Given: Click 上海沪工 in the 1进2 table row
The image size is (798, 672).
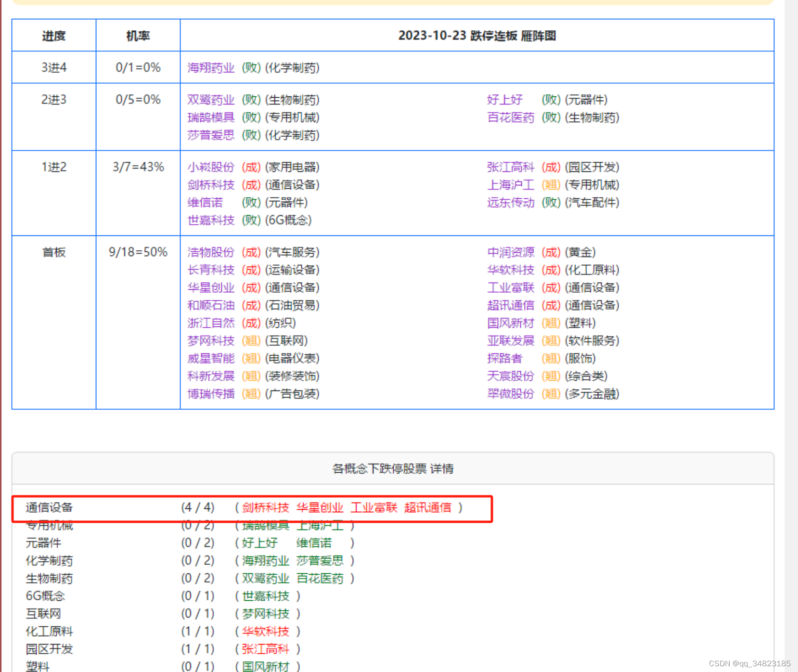Looking at the screenshot, I should pos(511,185).
